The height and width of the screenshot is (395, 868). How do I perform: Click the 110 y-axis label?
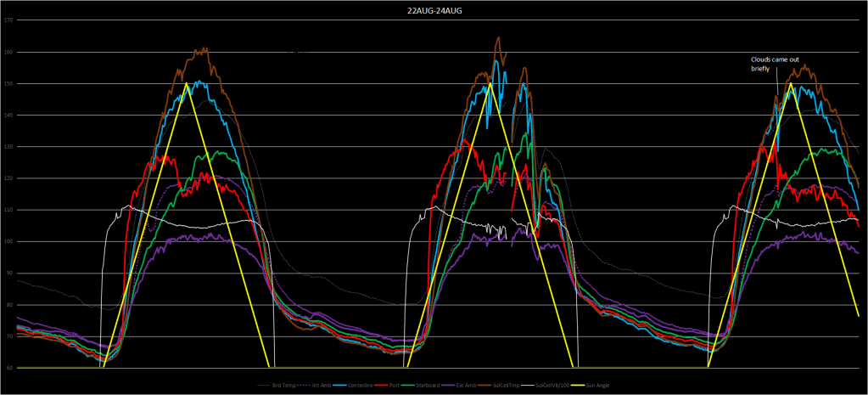click(x=8, y=210)
